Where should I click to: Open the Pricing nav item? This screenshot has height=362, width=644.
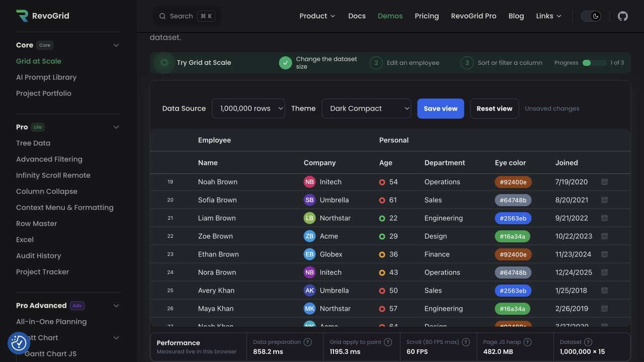(x=427, y=16)
